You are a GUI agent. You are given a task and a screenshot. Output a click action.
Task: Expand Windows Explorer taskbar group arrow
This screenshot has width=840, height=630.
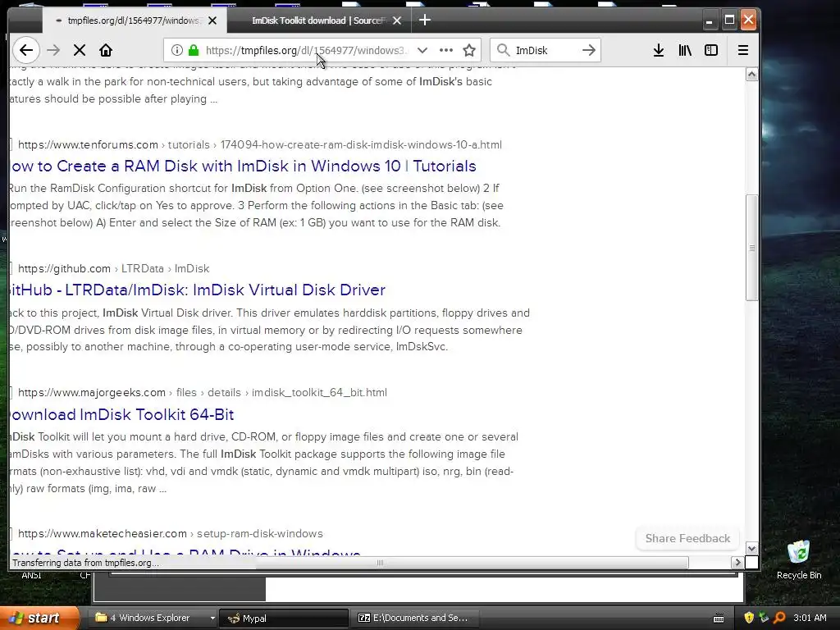[x=212, y=618]
